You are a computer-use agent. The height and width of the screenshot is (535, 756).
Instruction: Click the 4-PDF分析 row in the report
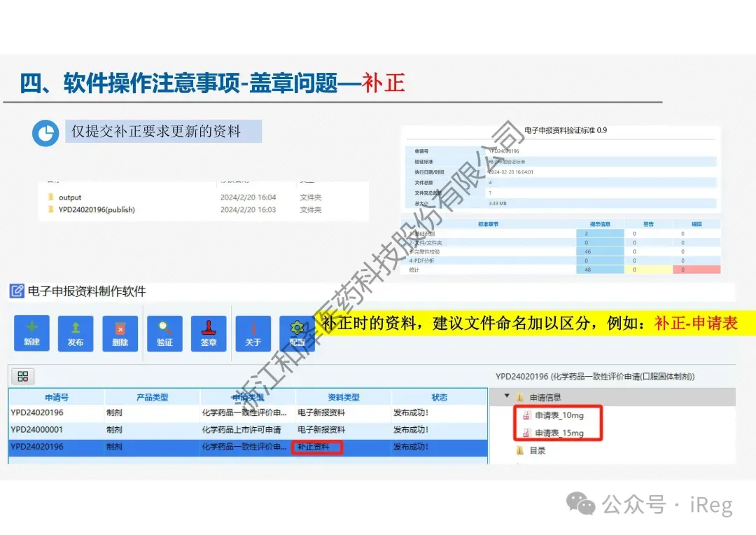pos(561,260)
